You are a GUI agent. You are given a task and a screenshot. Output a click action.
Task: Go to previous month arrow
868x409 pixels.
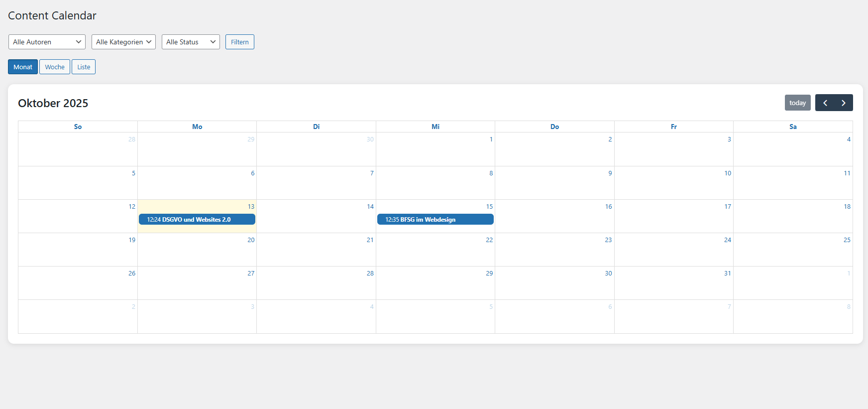click(x=825, y=103)
